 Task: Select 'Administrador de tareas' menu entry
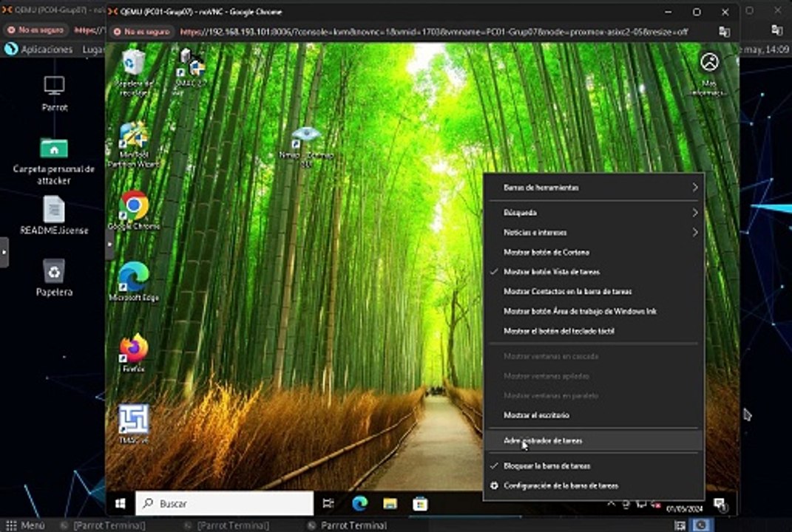click(x=543, y=440)
